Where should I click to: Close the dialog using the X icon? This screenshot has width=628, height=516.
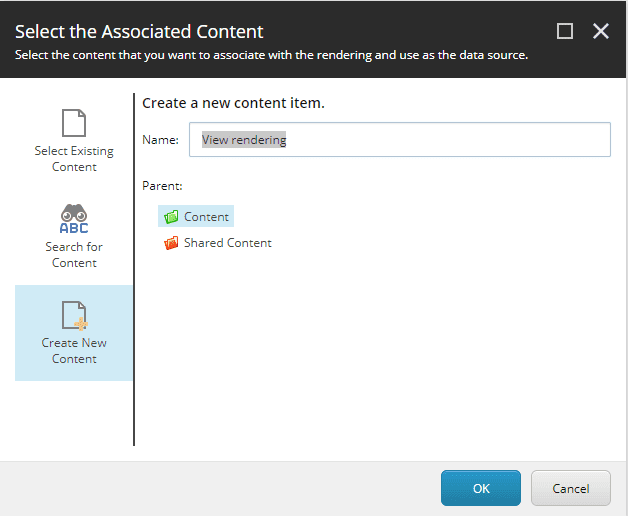pyautogui.click(x=600, y=31)
